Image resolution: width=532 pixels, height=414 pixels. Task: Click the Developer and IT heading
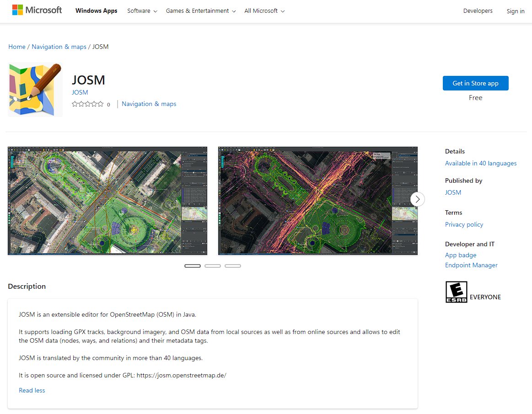470,244
